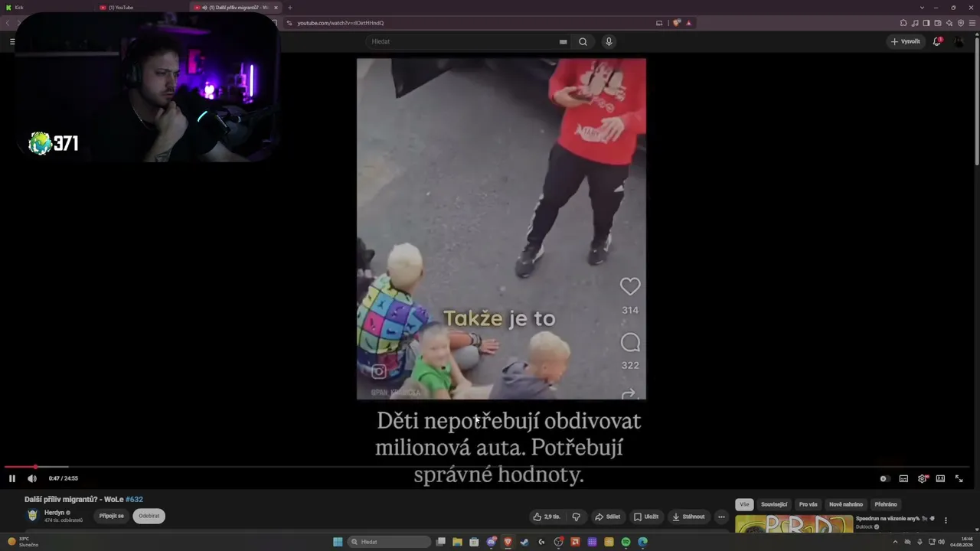
Task: Select the Vše filter chip
Action: pos(744,504)
